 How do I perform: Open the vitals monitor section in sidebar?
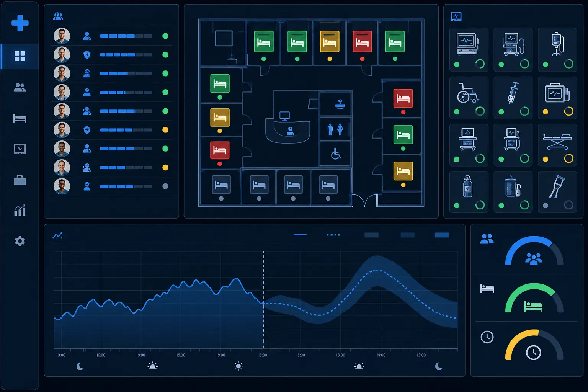[20, 149]
